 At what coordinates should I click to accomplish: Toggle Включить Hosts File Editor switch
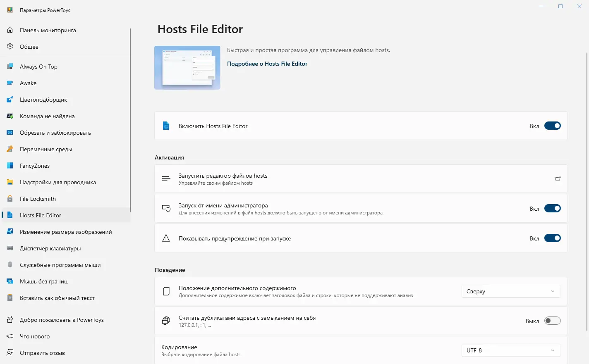click(552, 126)
